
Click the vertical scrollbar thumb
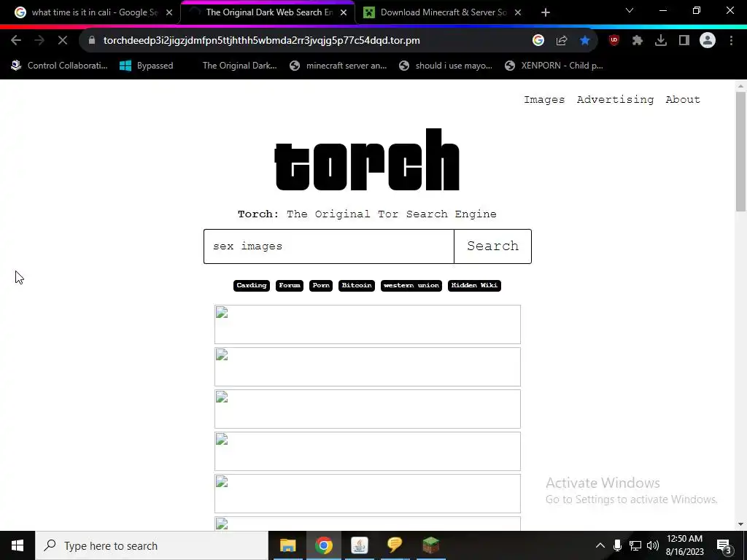pyautogui.click(x=740, y=152)
